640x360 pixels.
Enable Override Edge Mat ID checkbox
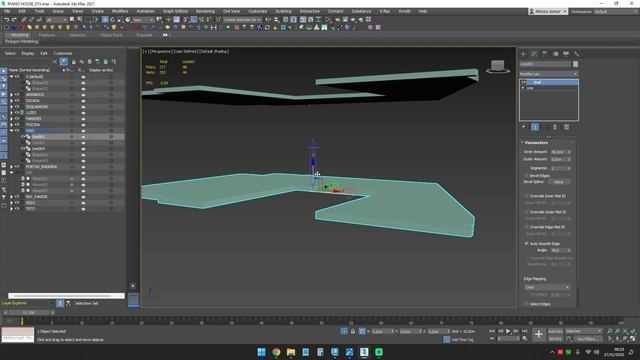(x=527, y=227)
